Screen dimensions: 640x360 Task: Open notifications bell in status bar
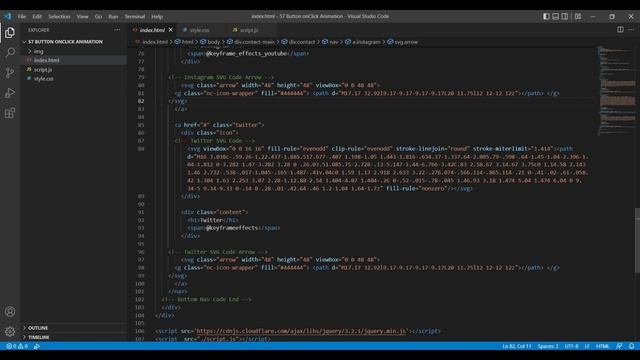[x=631, y=346]
